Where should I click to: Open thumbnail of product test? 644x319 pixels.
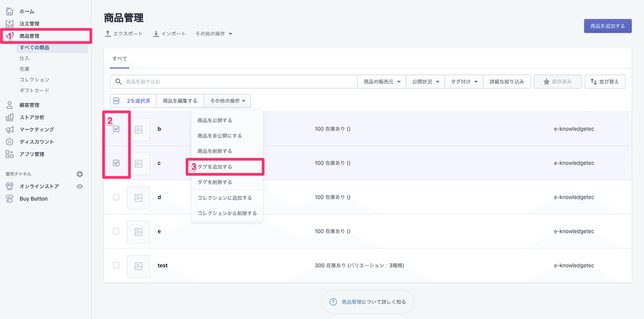click(138, 265)
